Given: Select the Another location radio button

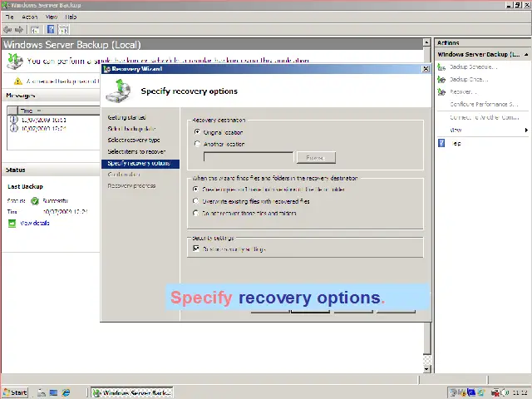Looking at the screenshot, I should coord(197,144).
